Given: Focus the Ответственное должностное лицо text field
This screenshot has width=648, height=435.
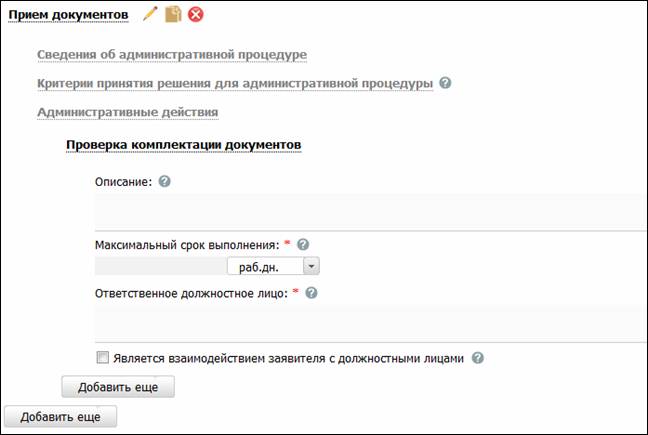Looking at the screenshot, I should (x=371, y=323).
